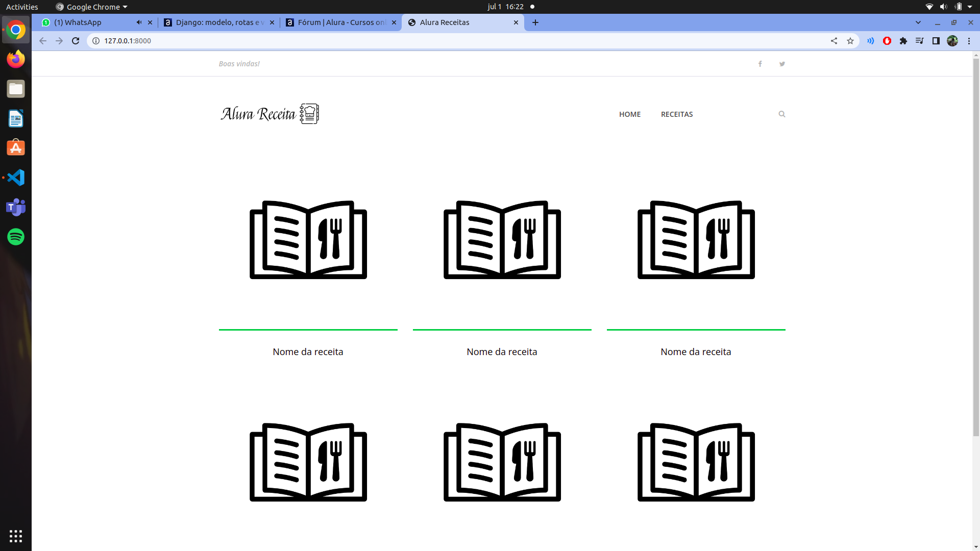
Task: Launch Firefox from the dock
Action: pyautogui.click(x=16, y=59)
